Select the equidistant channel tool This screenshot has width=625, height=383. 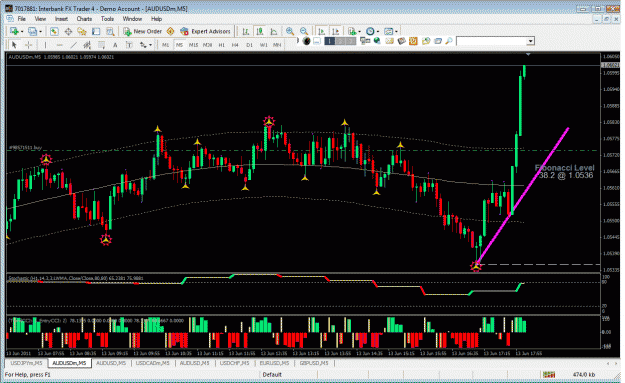click(x=87, y=45)
